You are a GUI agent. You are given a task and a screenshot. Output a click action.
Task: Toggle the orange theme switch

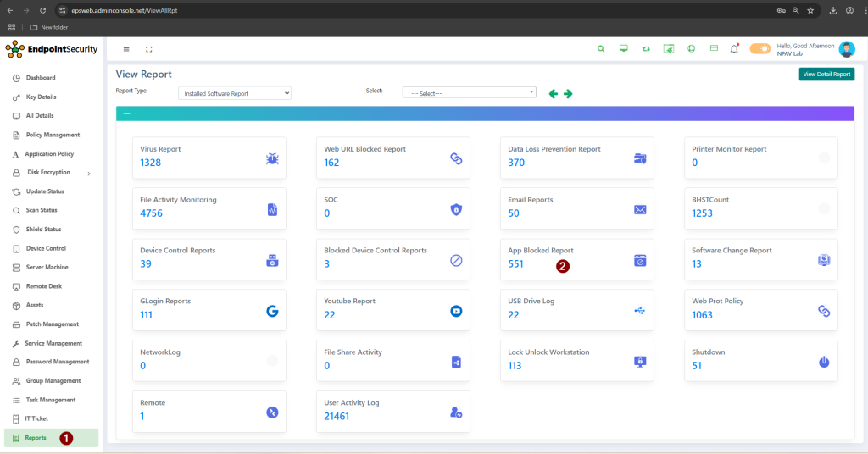tap(759, 49)
